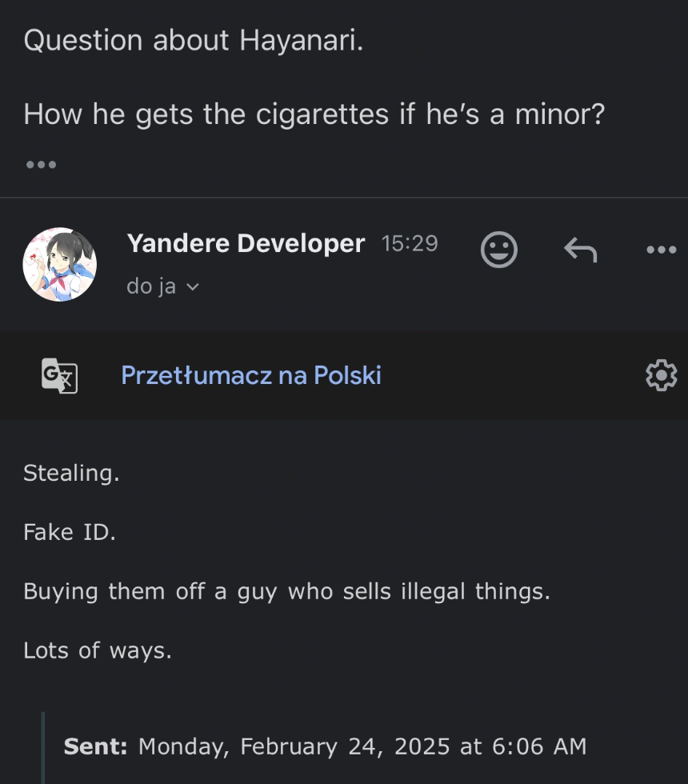Click the cigarettes question sentence
688x784 pixels.
(314, 114)
